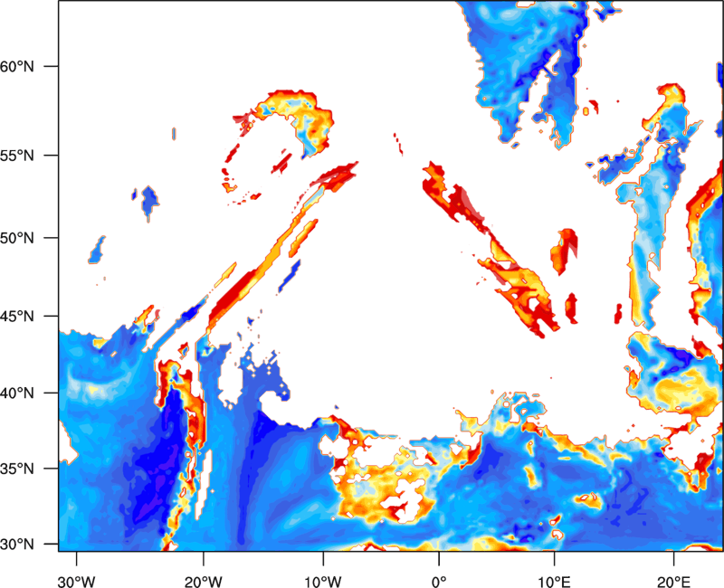Viewport: 724px width, 588px height.
Task: Click the 30°W longitude label
Action: click(x=76, y=582)
